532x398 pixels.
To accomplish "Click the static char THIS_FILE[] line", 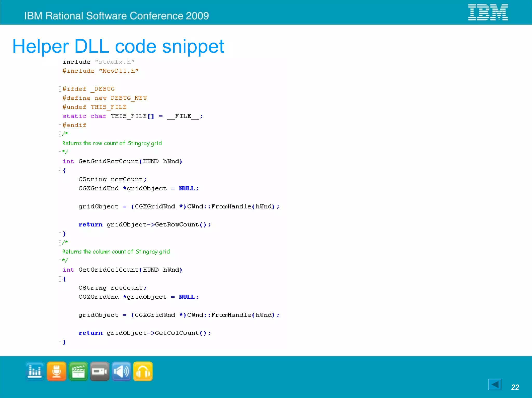I will 132,116.
